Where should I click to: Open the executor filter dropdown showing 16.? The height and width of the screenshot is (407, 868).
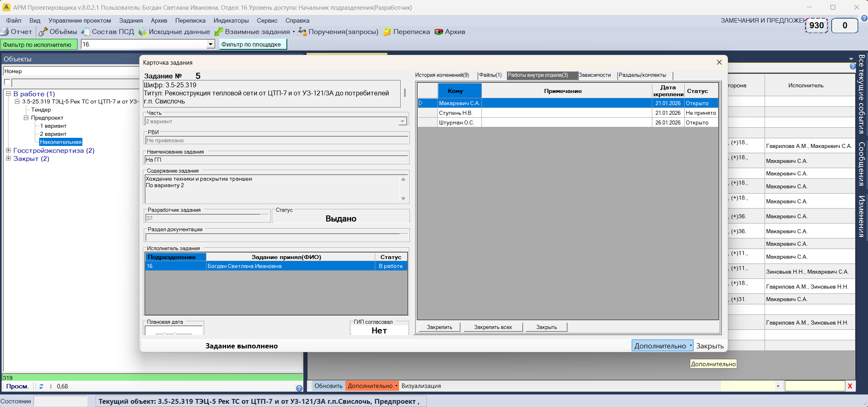pyautogui.click(x=210, y=44)
